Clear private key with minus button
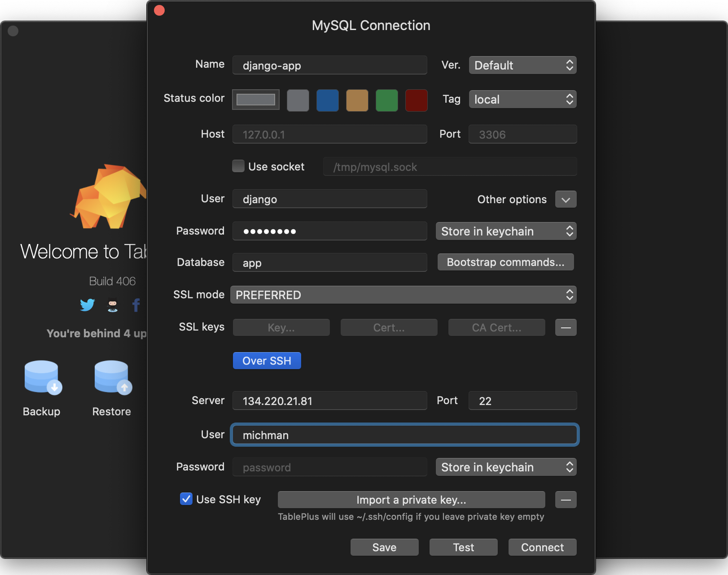The image size is (728, 575). point(566,500)
